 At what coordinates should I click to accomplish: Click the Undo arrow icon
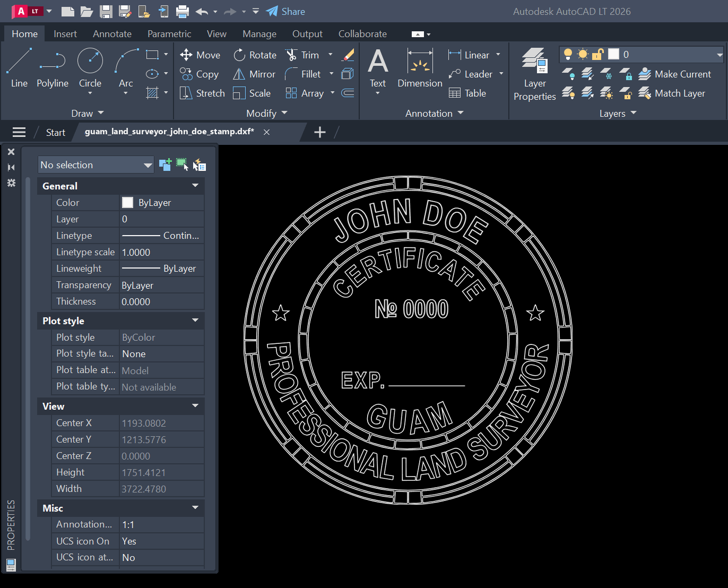tap(202, 11)
